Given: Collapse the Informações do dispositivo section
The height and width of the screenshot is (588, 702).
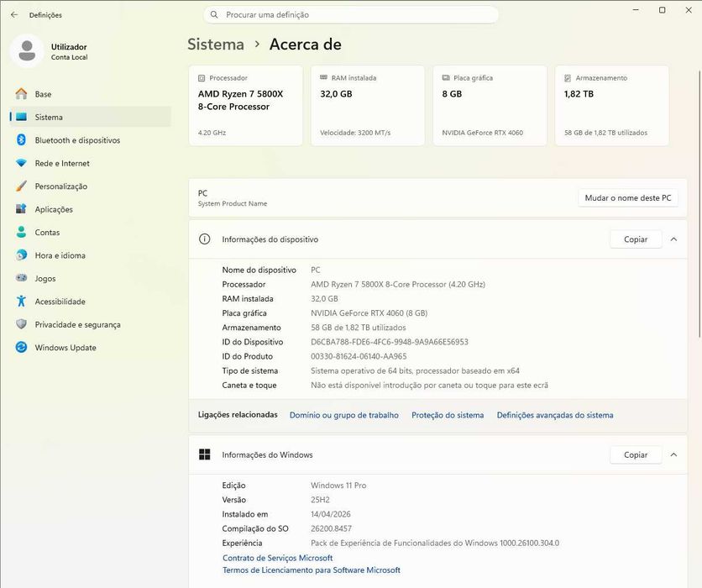Looking at the screenshot, I should 673,239.
